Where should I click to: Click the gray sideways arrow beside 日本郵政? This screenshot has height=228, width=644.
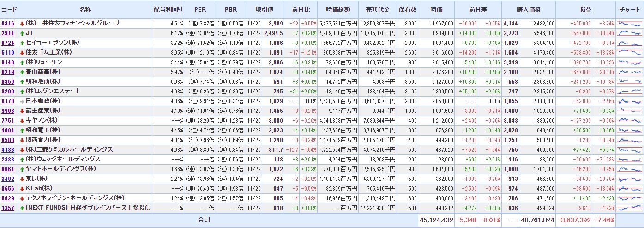[22, 101]
